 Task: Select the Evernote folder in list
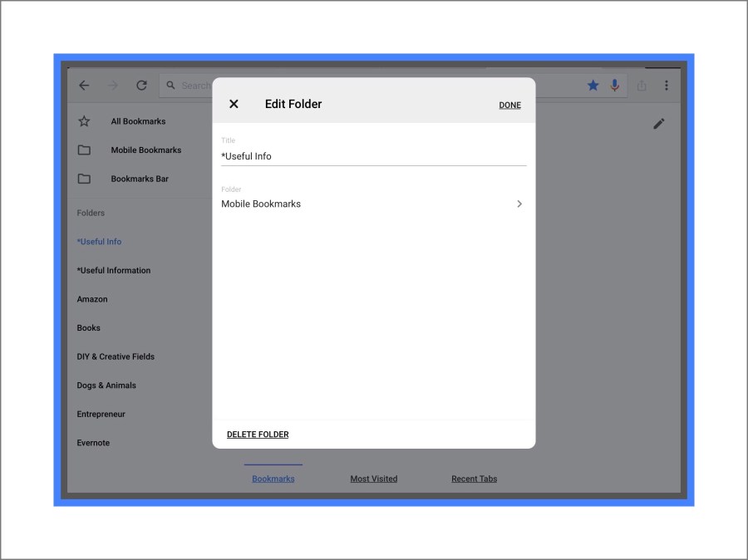pyautogui.click(x=93, y=443)
